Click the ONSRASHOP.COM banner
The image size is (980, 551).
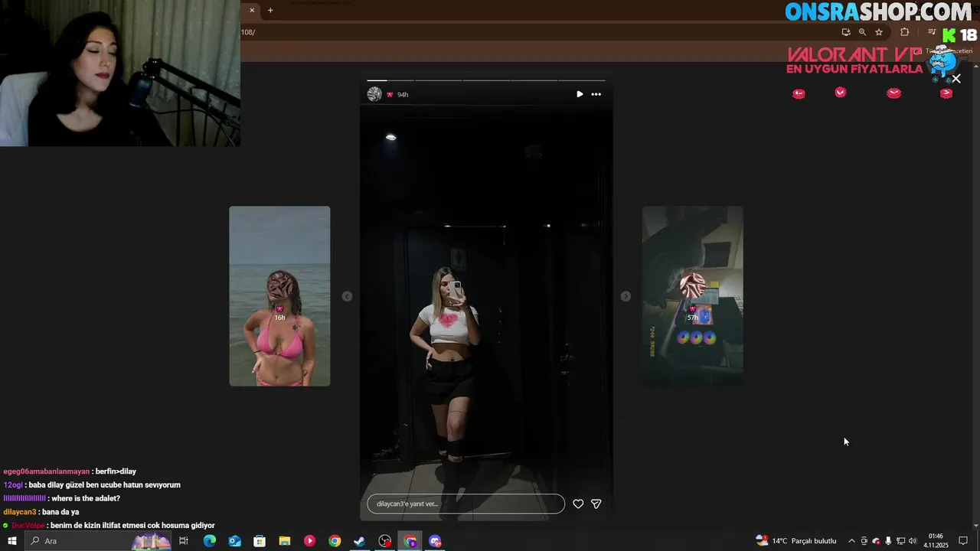point(878,12)
